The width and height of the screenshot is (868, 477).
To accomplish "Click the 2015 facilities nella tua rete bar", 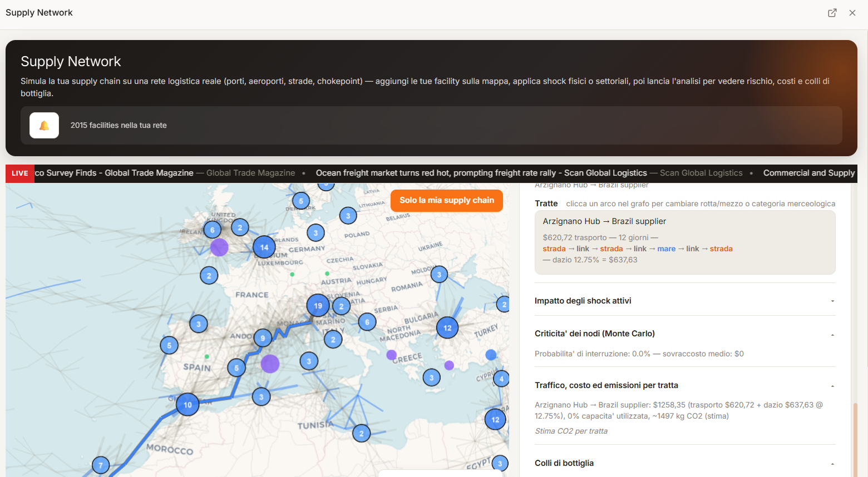I will (x=431, y=125).
